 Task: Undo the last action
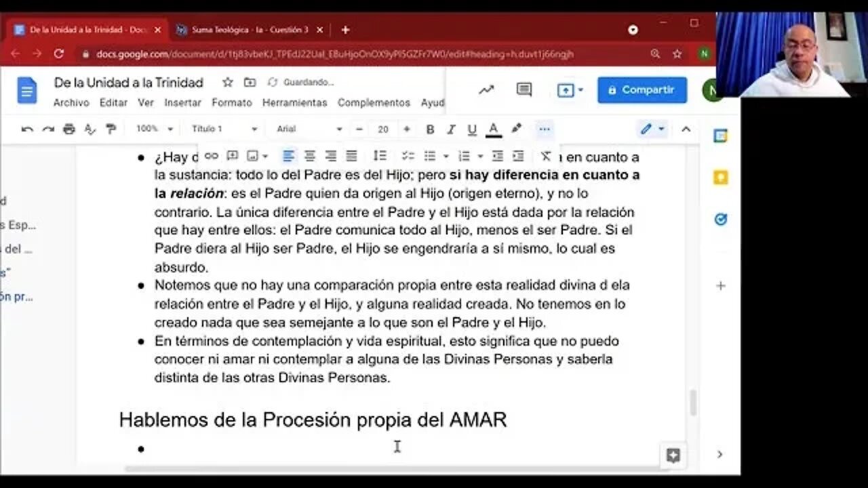point(27,129)
